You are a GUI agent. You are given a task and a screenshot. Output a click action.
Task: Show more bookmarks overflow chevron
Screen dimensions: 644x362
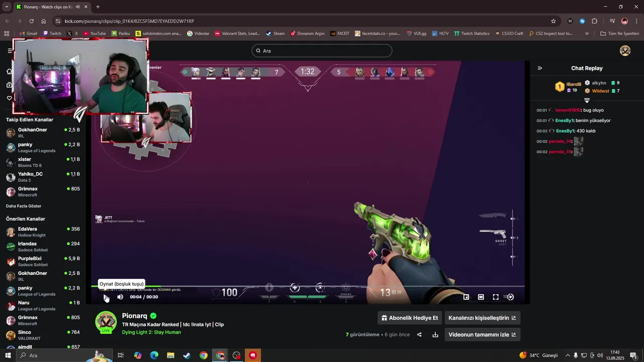(x=587, y=34)
